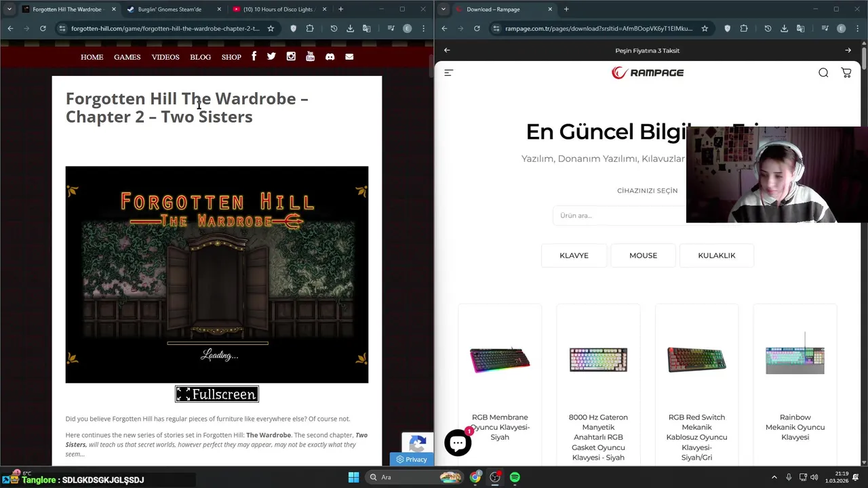Open translate icon in Rampage browser window
Viewport: 868px width, 488px height.
coord(800,28)
